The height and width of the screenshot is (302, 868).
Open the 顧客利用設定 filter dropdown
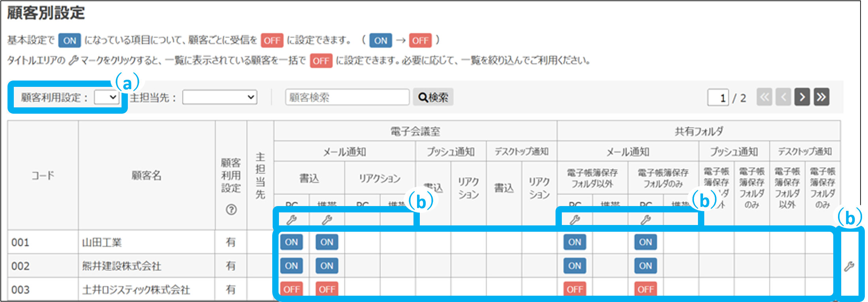pyautogui.click(x=107, y=98)
